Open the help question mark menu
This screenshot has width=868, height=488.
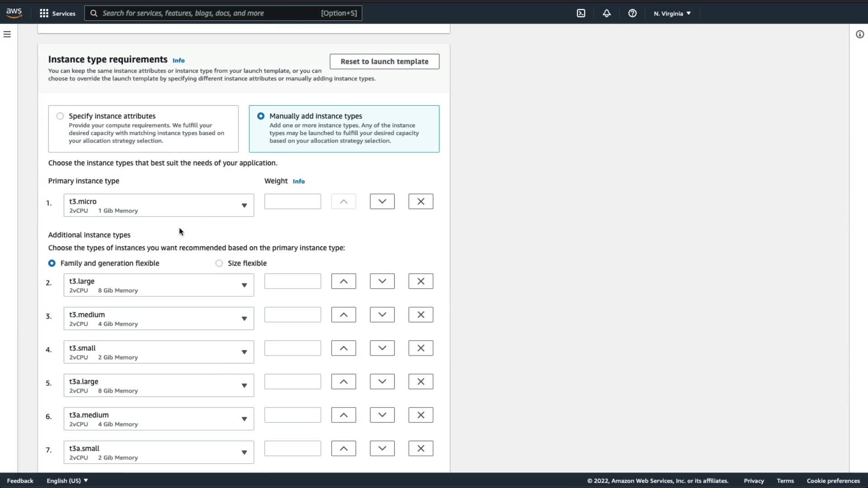(632, 13)
